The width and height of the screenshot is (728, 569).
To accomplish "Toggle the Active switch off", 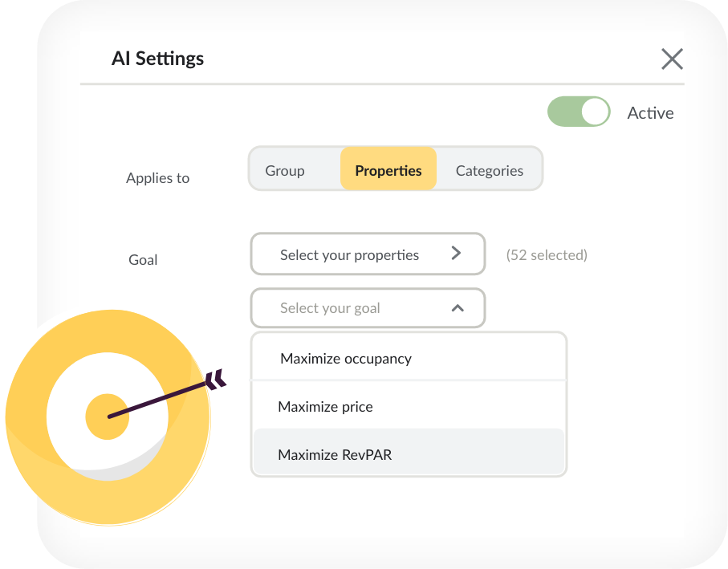I will coord(579,112).
